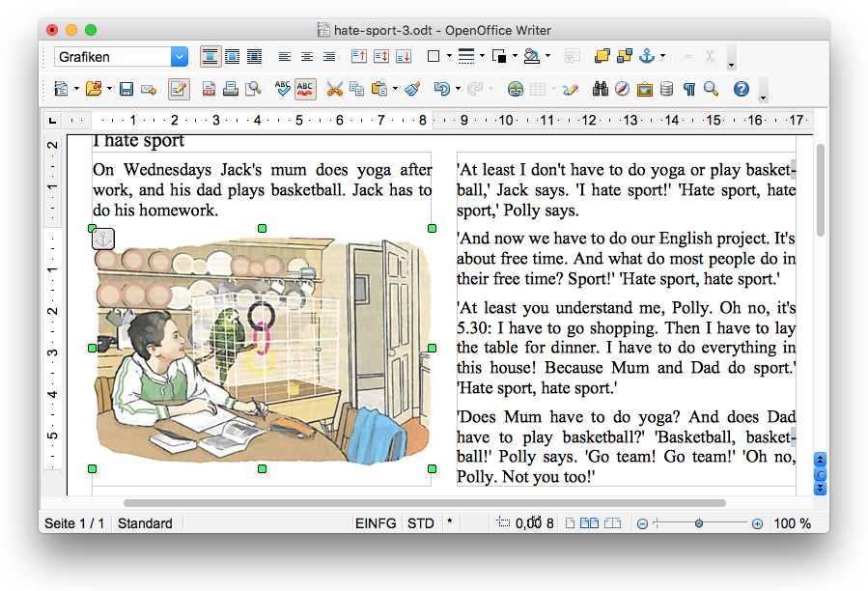Enable page wrap around image

[232, 57]
